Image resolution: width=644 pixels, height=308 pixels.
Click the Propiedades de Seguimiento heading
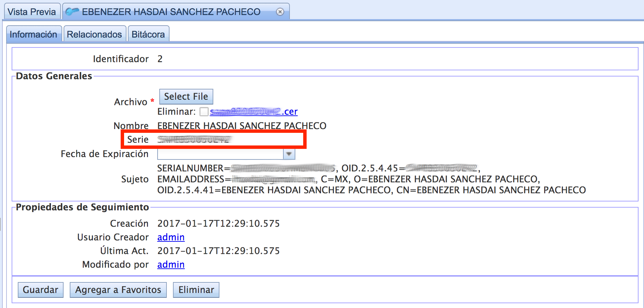(82, 207)
